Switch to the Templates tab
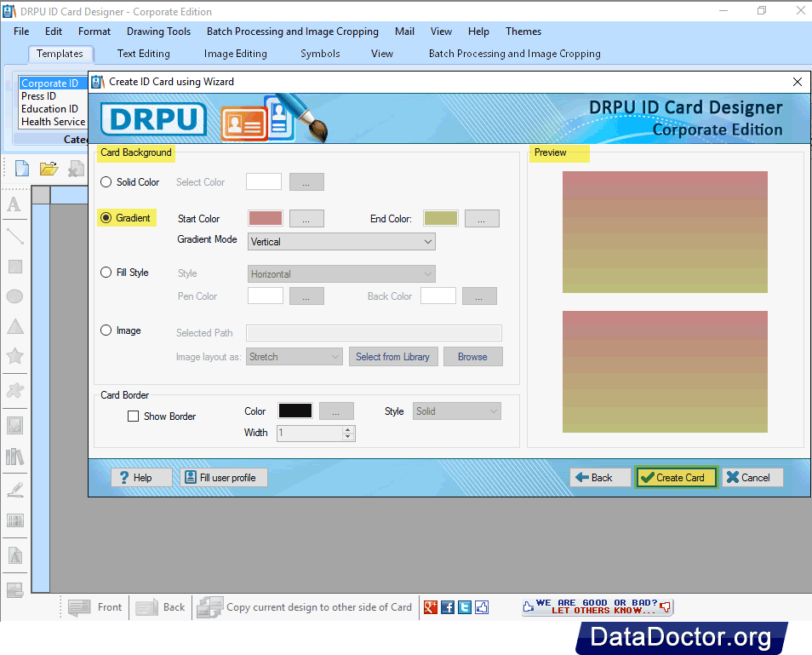Screen dimensions: 812x655 (60, 54)
